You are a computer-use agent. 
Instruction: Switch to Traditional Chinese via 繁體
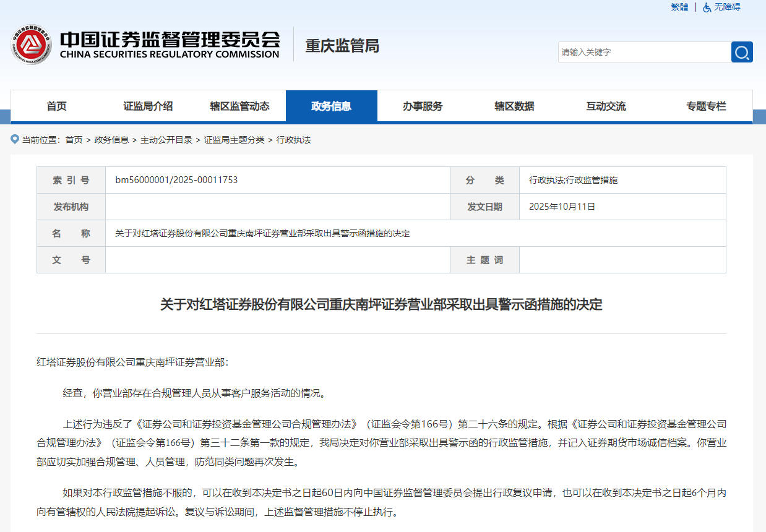679,7
